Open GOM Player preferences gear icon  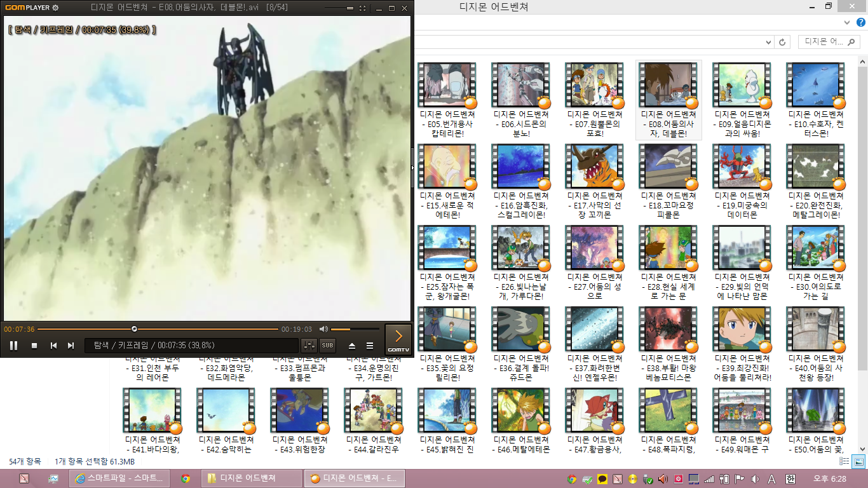pos(55,8)
